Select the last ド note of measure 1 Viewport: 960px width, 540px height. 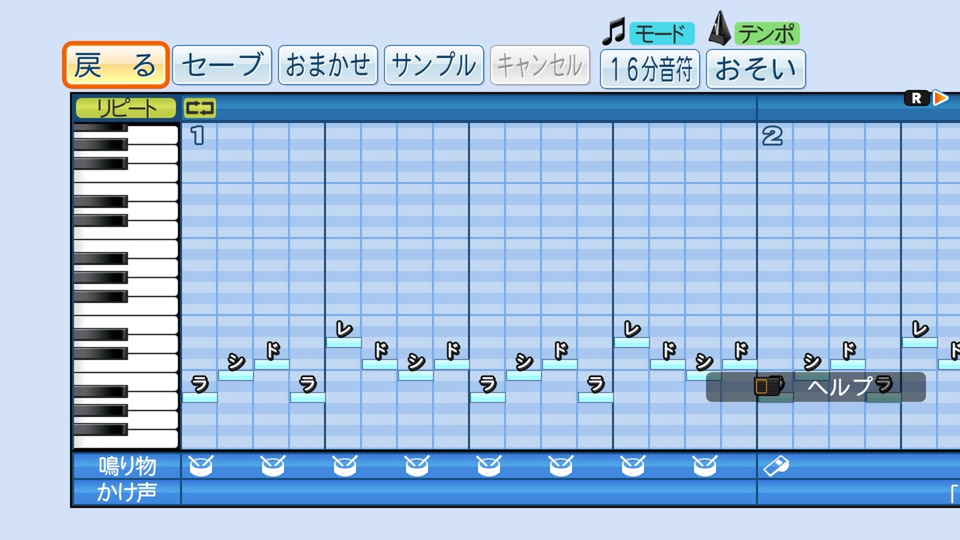[740, 364]
